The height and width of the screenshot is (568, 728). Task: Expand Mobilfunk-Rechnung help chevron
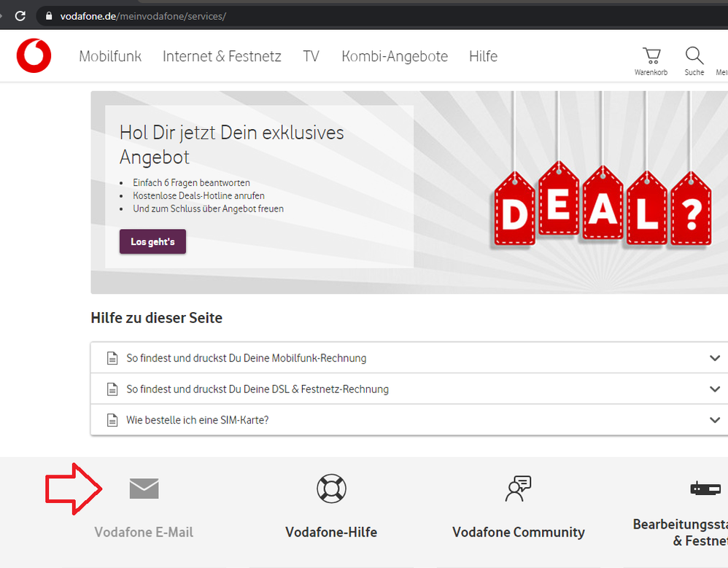tap(715, 358)
